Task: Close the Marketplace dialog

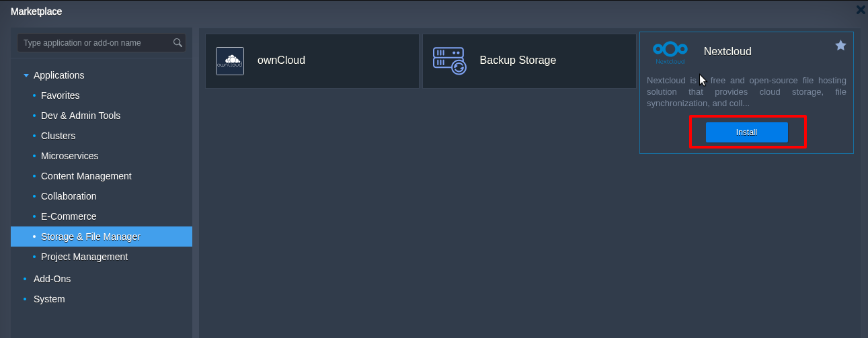Action: (x=860, y=10)
